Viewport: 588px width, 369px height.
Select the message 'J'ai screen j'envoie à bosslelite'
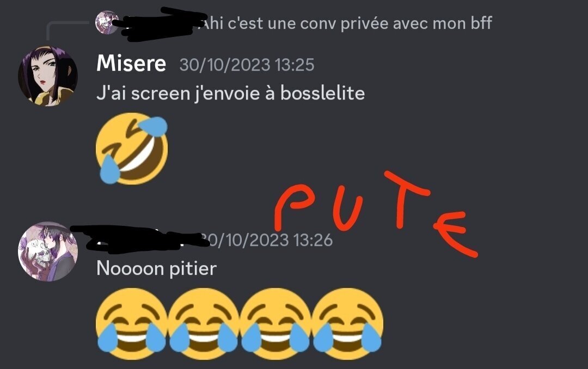(x=231, y=93)
